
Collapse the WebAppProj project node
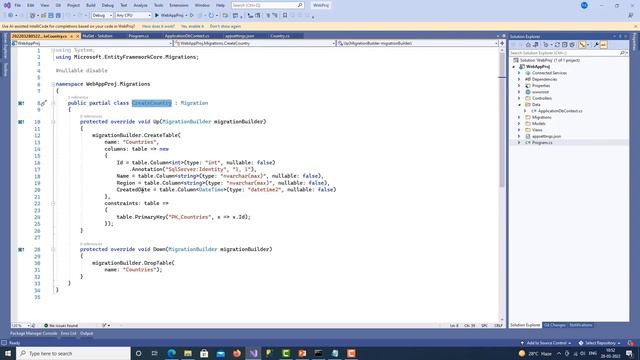(x=514, y=67)
